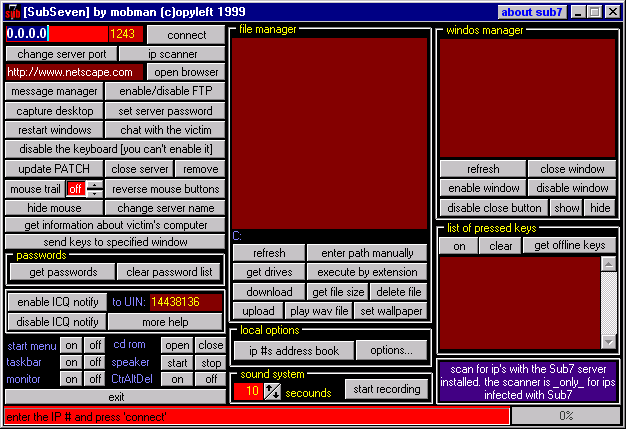Screen dimensions: 626x429
Task: Click the start recording button
Action: pyautogui.click(x=385, y=388)
